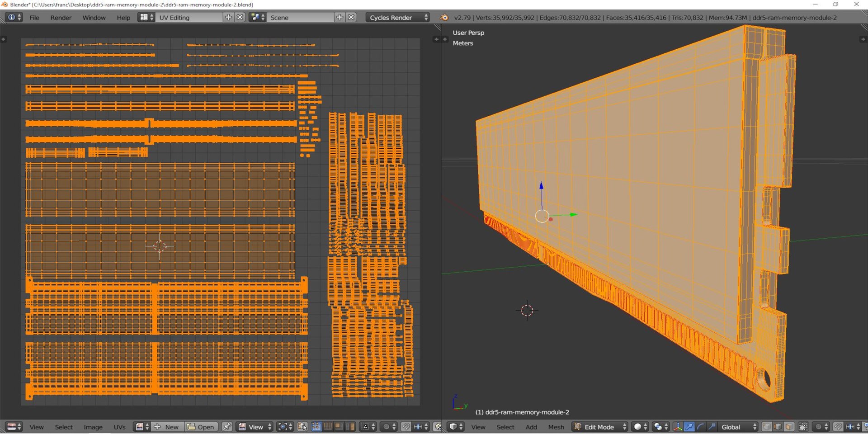The height and width of the screenshot is (434, 868).
Task: Open the Edit Mode selector dropdown
Action: click(x=600, y=427)
